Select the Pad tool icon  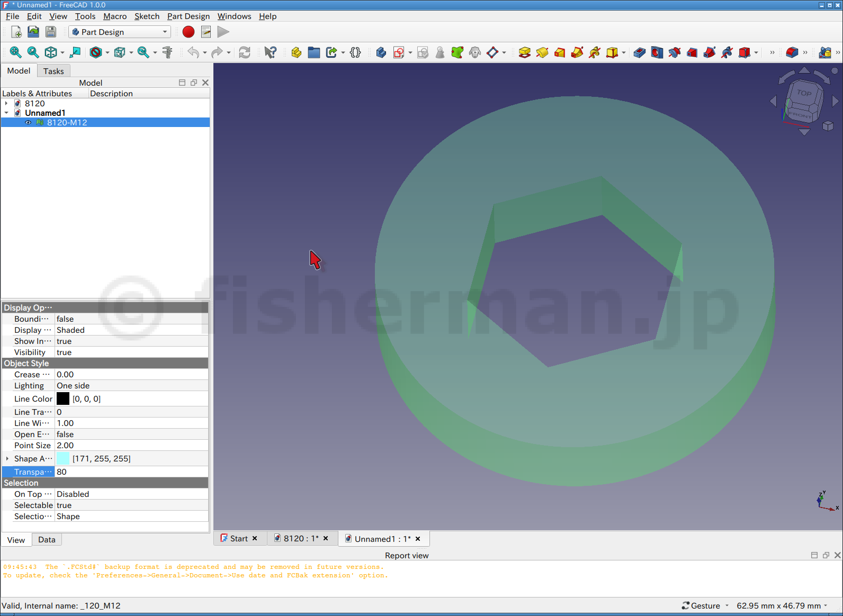coord(524,52)
